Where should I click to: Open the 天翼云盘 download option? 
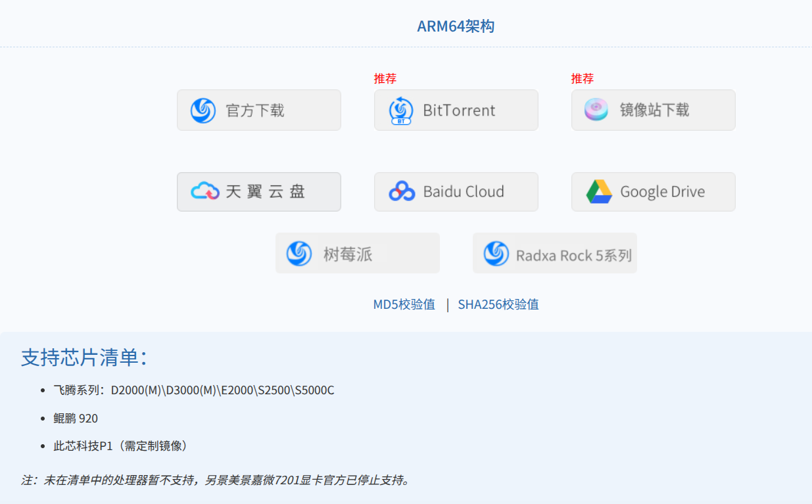click(259, 192)
